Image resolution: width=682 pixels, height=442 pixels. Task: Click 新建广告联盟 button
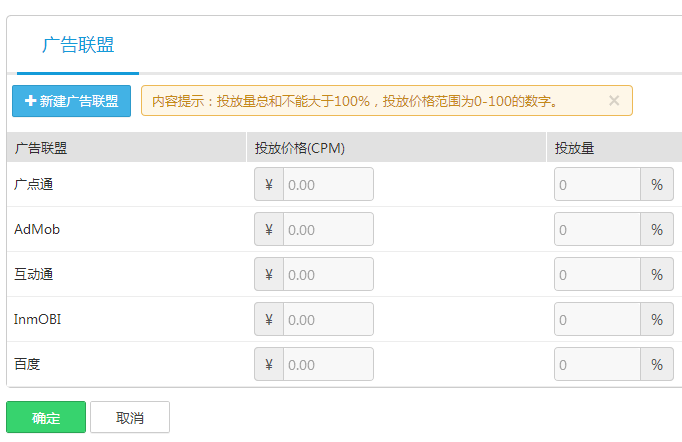coord(71,101)
